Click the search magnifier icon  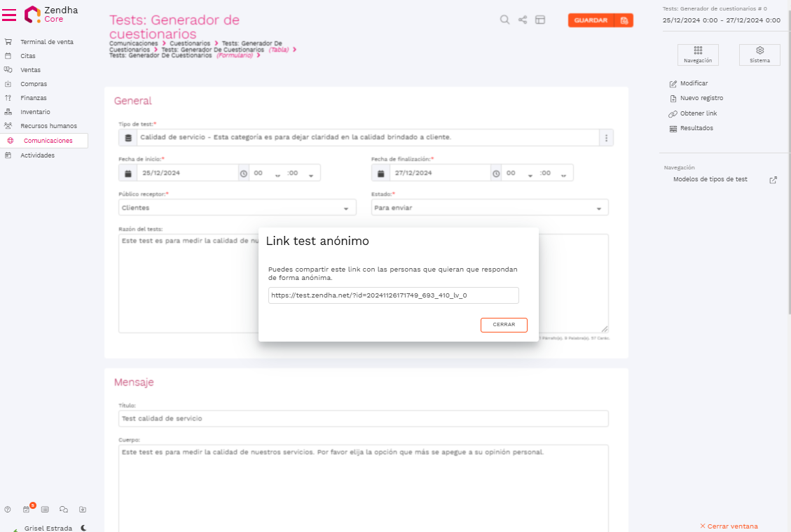pos(504,20)
